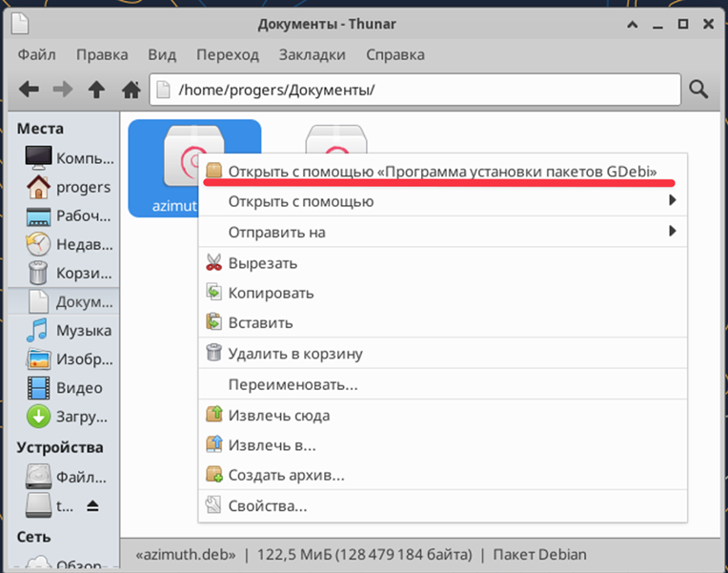This screenshot has height=573, width=728.
Task: Choose Извлечь в... from the context menu
Action: coord(442,445)
